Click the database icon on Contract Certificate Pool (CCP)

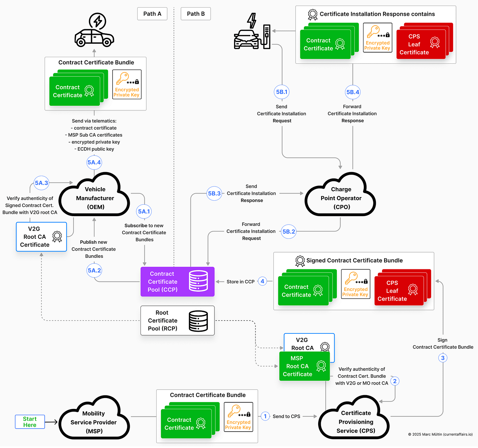[198, 281]
